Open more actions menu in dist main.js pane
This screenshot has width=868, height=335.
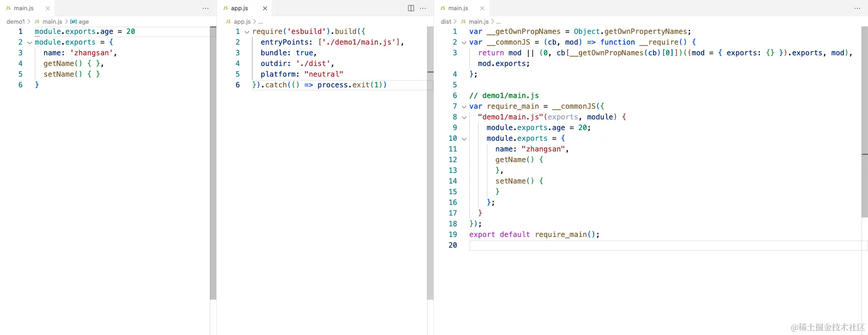tap(857, 8)
